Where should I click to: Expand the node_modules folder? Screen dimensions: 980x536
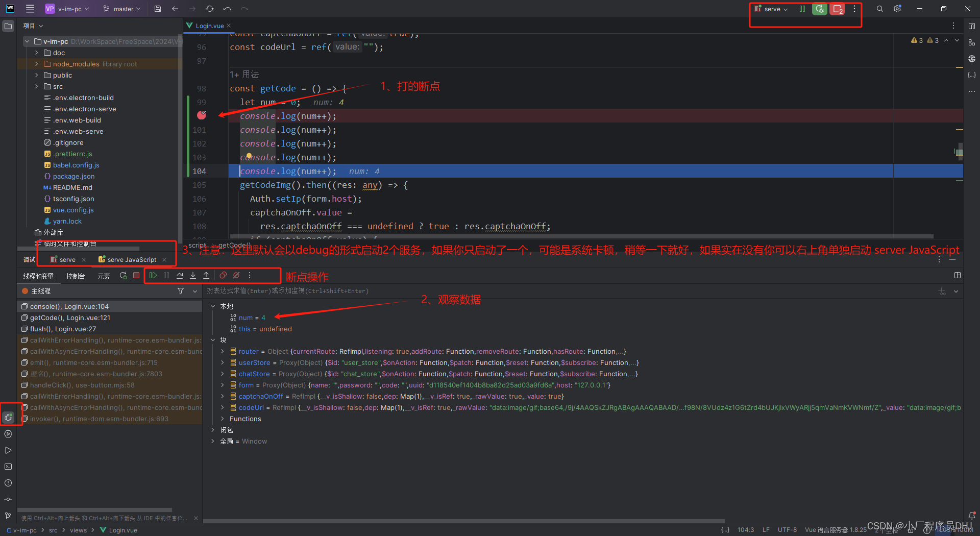[37, 64]
